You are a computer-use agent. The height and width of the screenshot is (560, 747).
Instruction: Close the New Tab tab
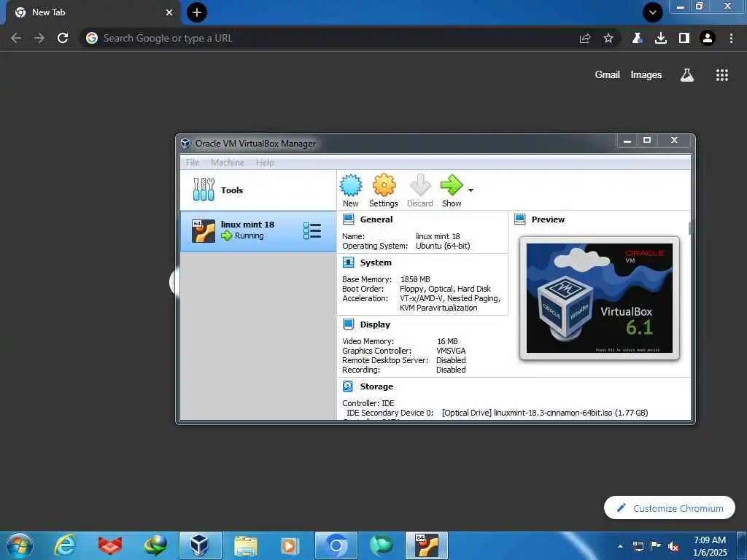[169, 12]
